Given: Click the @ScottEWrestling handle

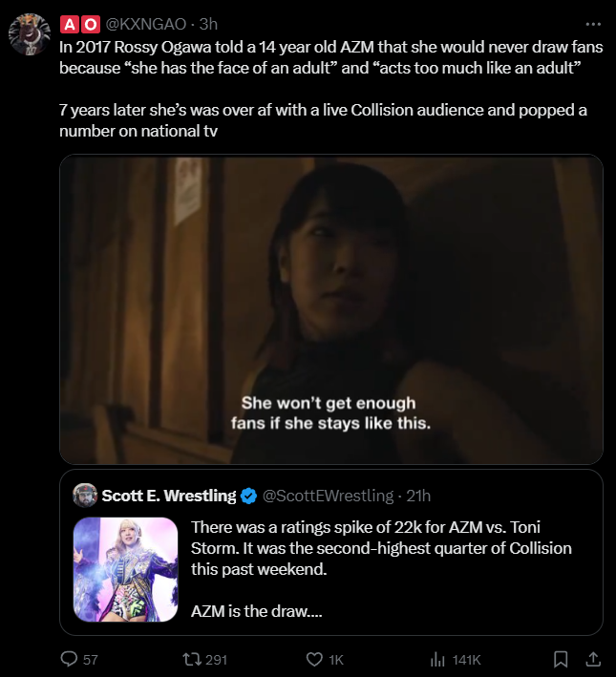Looking at the screenshot, I should [328, 496].
